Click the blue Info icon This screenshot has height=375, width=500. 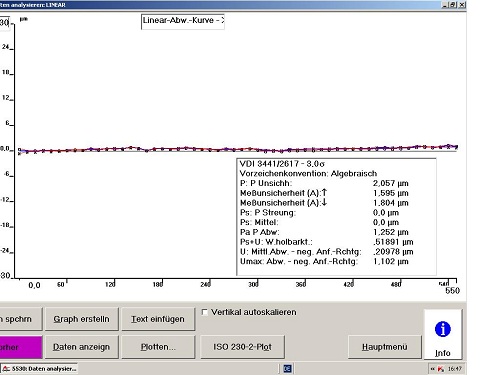pyautogui.click(x=443, y=329)
